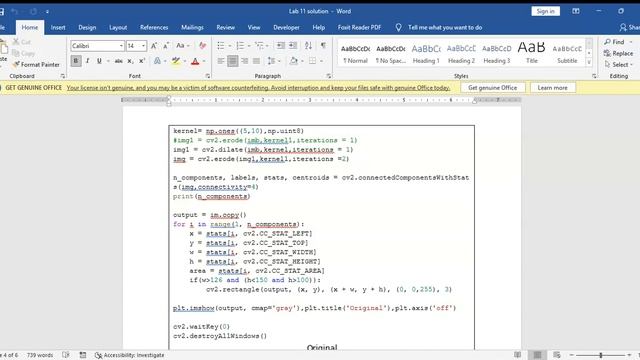Click Bullets list icon

tap(221, 46)
